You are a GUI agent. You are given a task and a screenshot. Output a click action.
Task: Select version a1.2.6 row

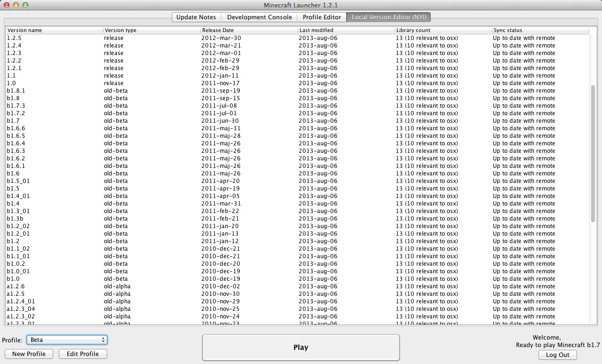(x=298, y=286)
